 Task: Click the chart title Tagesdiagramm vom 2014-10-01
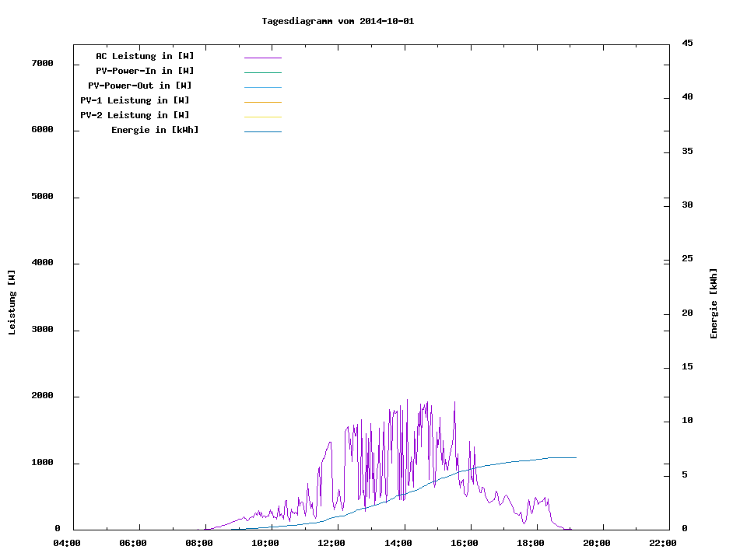tap(338, 21)
